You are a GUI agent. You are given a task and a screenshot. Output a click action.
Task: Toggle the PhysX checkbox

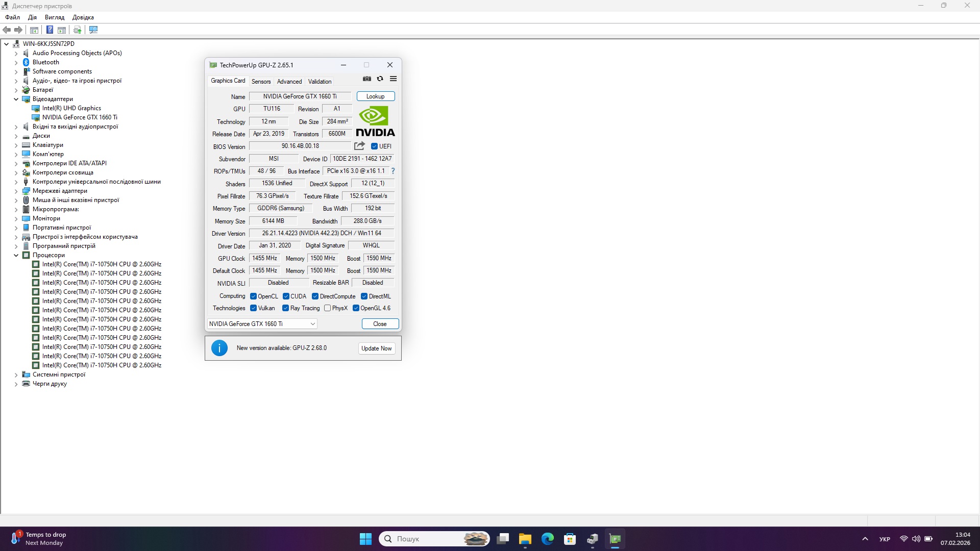pyautogui.click(x=328, y=308)
